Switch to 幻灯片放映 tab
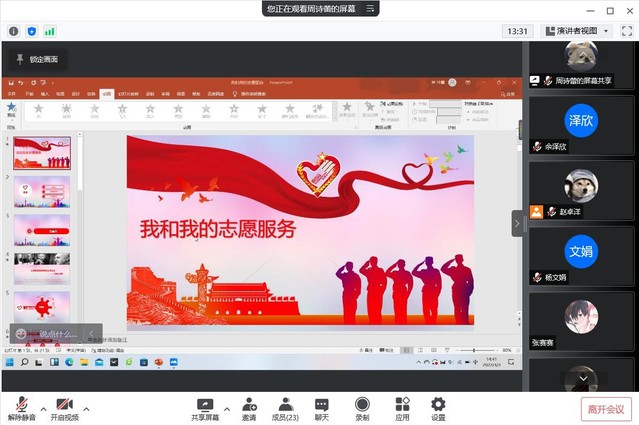The width and height of the screenshot is (639, 425). [128, 94]
